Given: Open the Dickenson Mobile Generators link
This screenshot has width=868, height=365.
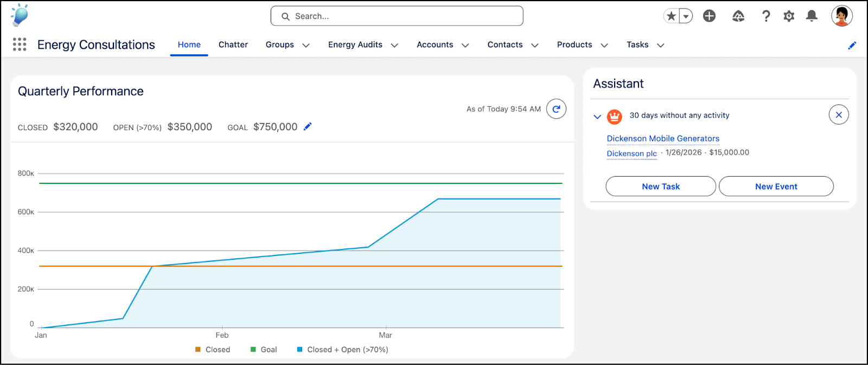Looking at the screenshot, I should click(663, 139).
